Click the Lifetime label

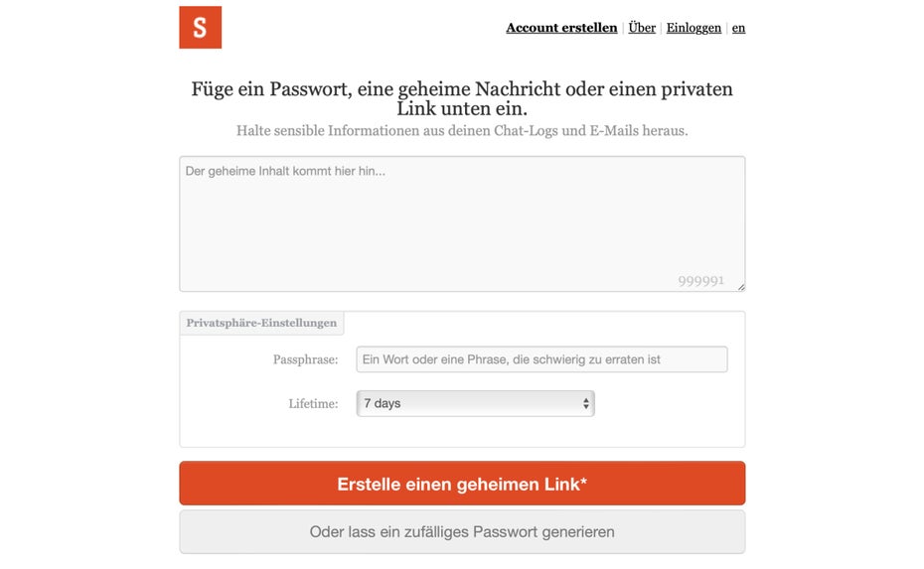313,403
